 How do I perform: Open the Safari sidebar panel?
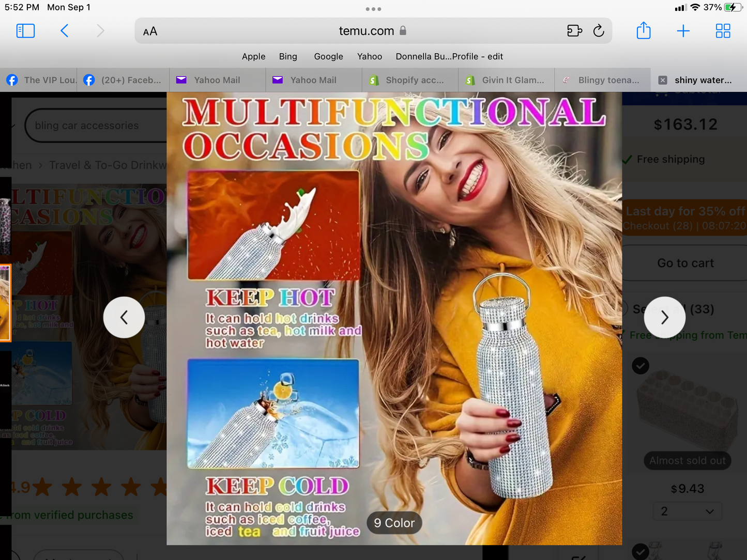coord(25,31)
